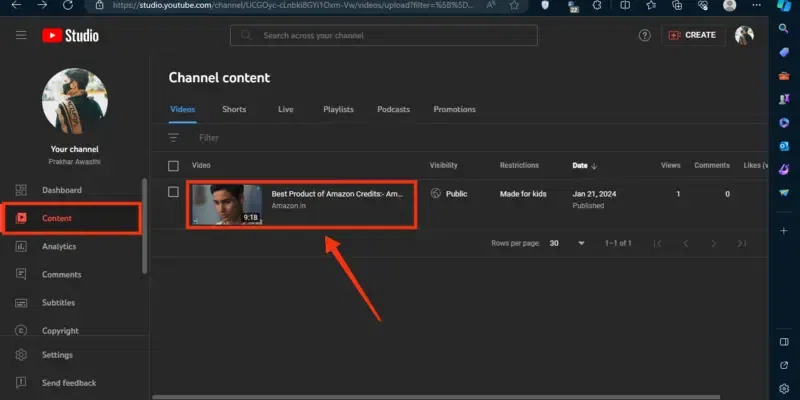Click the Best Product of Amazon Credits title
Image resolution: width=800 pixels, height=400 pixels.
337,194
